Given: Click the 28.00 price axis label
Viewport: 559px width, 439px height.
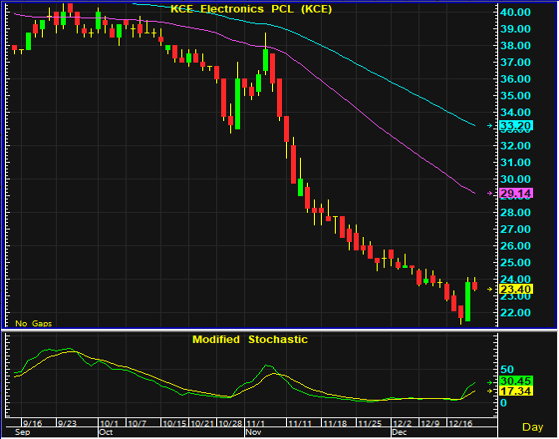Looking at the screenshot, I should click(516, 213).
